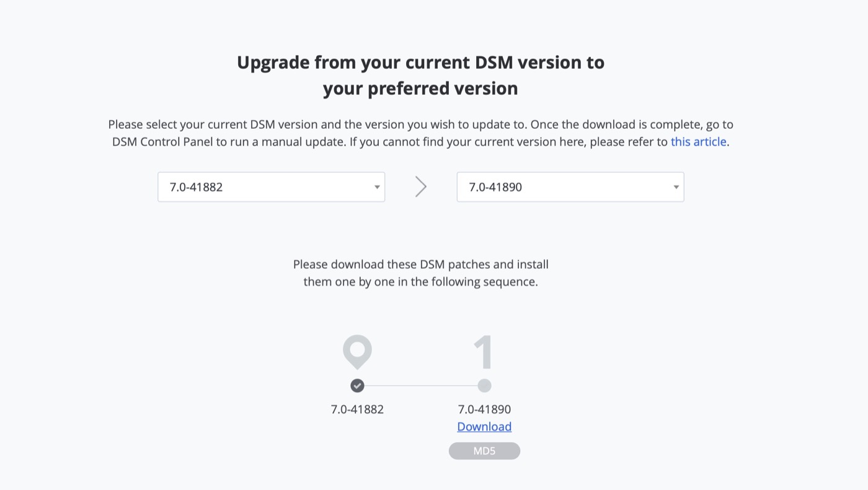868x490 pixels.
Task: Click the 7.0-41882 label under the checkmark
Action: click(357, 409)
